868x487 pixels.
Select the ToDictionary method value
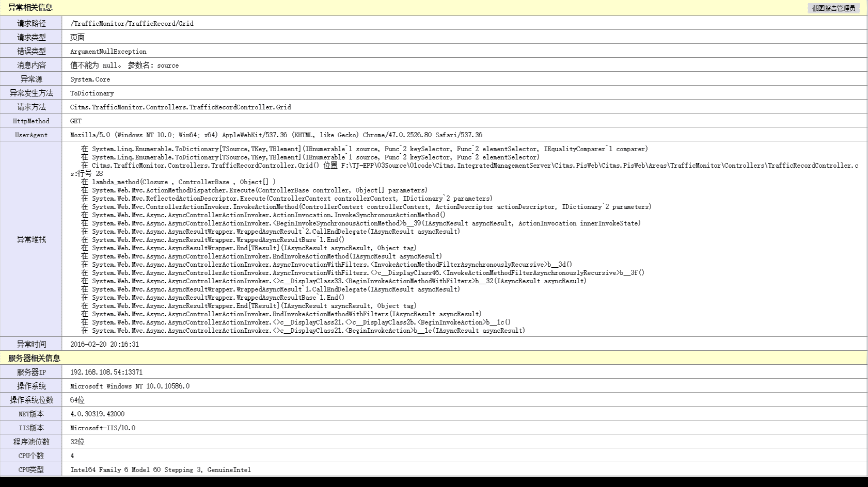pos(92,93)
